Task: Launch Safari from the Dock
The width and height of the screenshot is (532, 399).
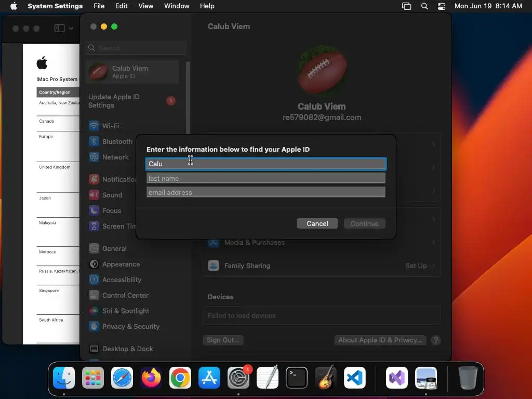Action: coord(122,378)
